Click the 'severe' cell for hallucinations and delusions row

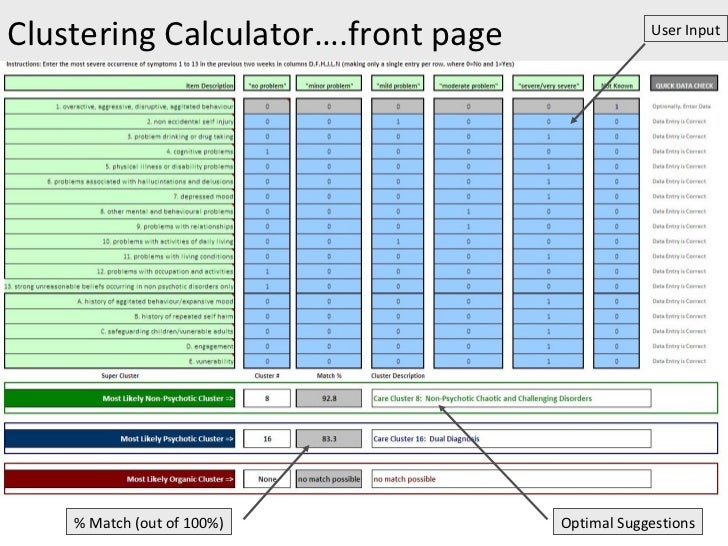548,182
